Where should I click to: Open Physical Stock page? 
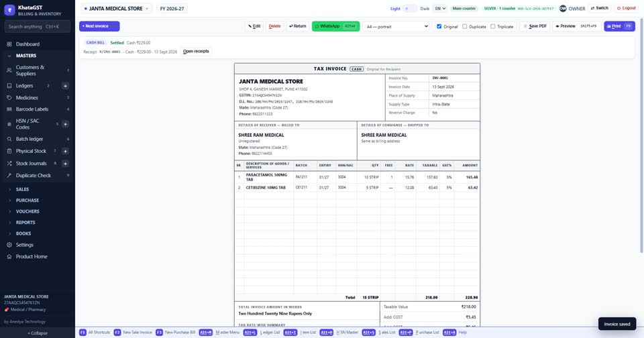point(30,151)
